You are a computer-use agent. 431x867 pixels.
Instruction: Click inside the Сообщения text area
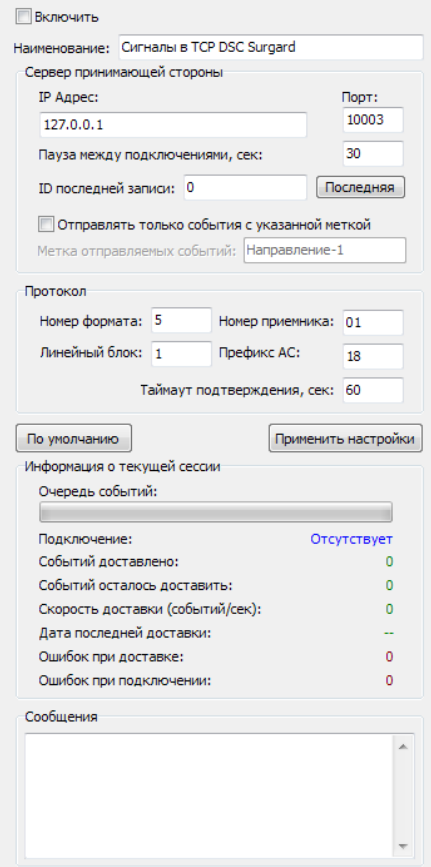click(209, 796)
